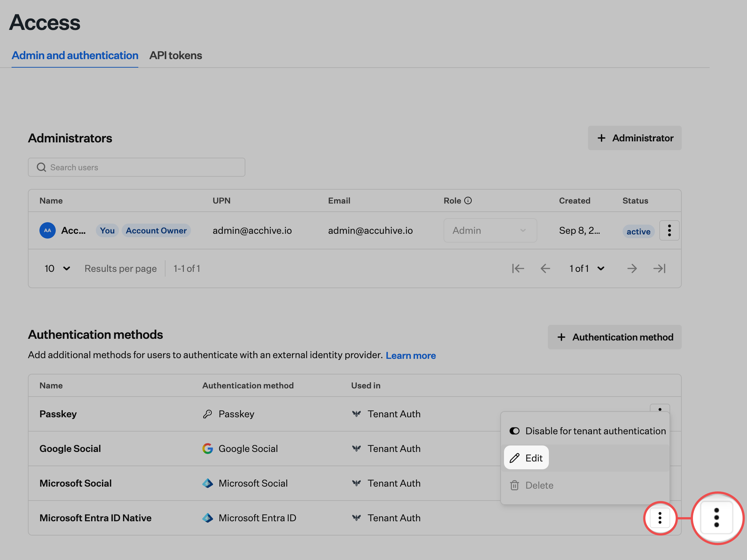Open the Admin role dropdown
The width and height of the screenshot is (747, 560).
[x=490, y=230]
